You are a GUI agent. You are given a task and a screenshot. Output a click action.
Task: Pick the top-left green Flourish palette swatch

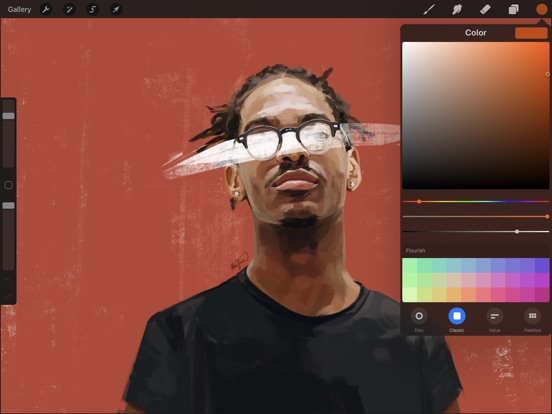point(410,265)
